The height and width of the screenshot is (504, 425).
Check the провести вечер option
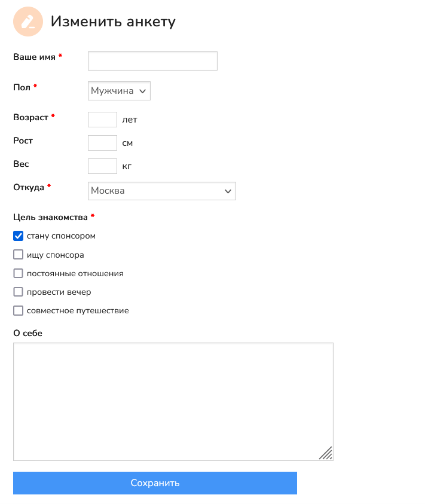coord(19,292)
